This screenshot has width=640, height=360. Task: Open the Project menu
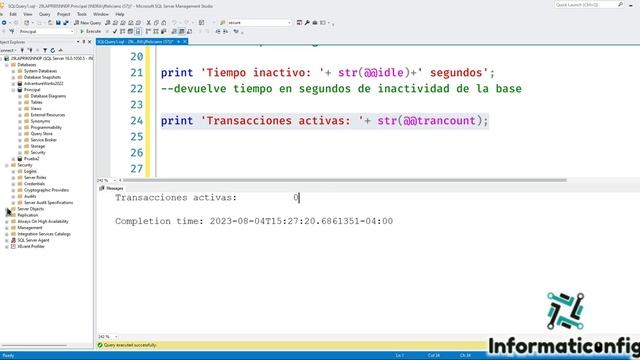tap(63, 14)
